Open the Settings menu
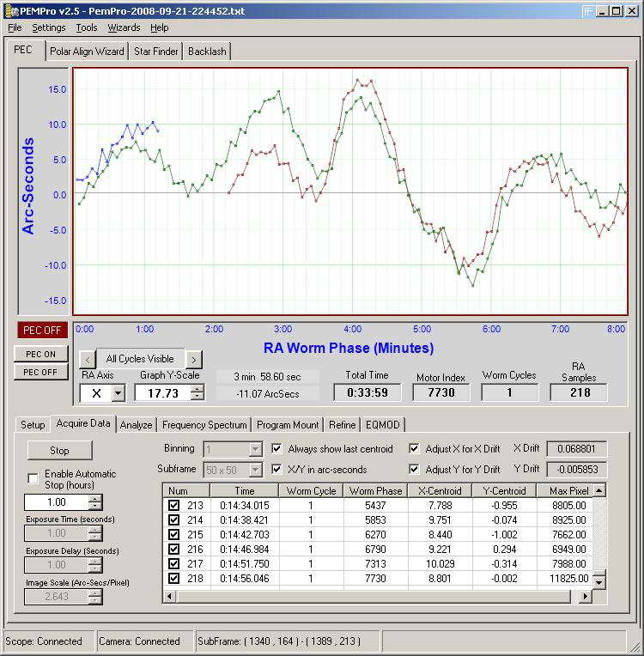This screenshot has height=656, width=644. pos(49,27)
